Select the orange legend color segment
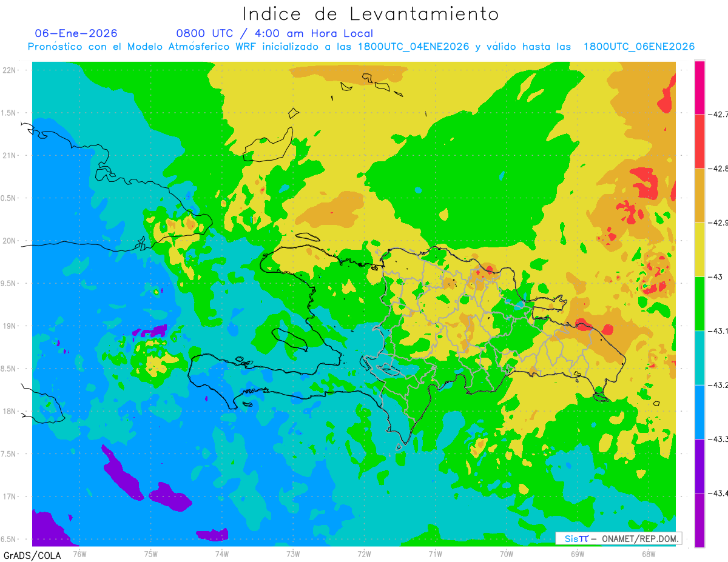The height and width of the screenshot is (562, 728). point(699,195)
